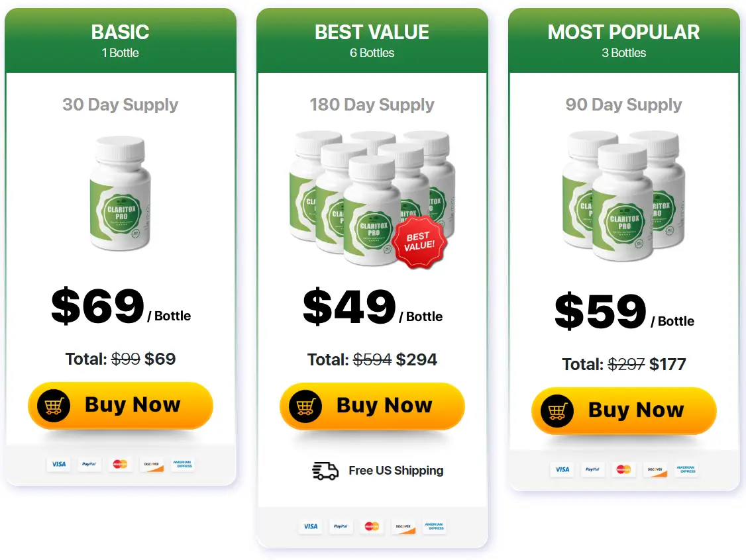The width and height of the screenshot is (746, 560).
Task: Click the Mastercard icon under the Basic plan
Action: point(120,464)
